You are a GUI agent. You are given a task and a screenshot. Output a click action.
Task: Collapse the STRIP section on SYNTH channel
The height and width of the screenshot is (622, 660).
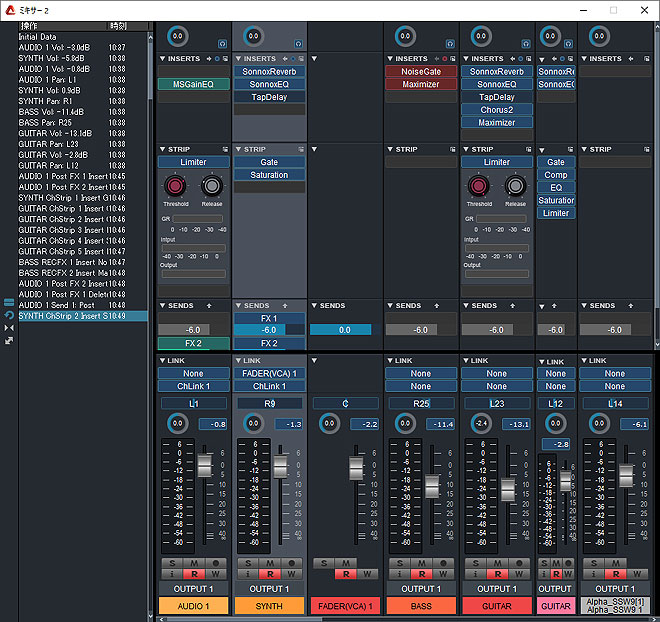coord(238,149)
